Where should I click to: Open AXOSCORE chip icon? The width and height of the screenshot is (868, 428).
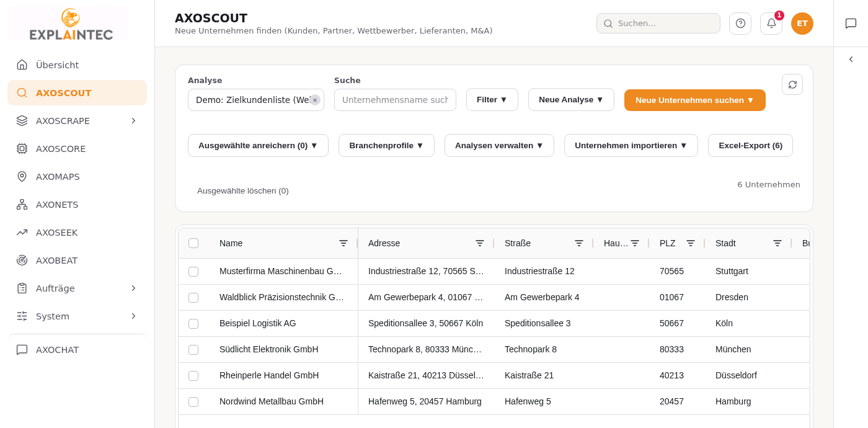click(x=22, y=149)
